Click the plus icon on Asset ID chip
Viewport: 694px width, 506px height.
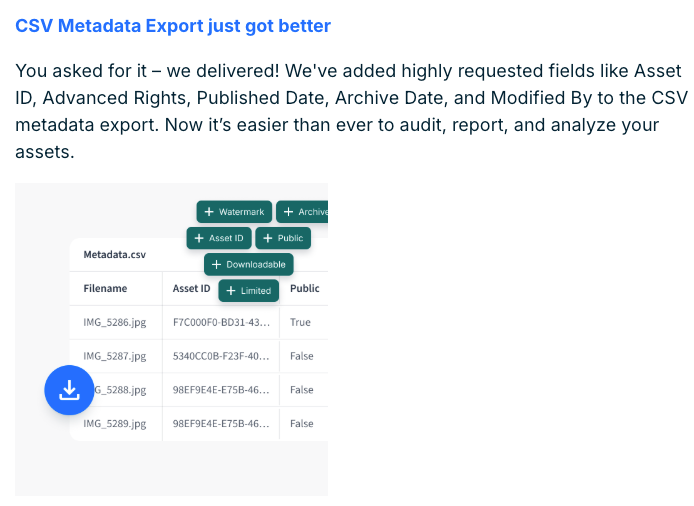click(x=199, y=238)
